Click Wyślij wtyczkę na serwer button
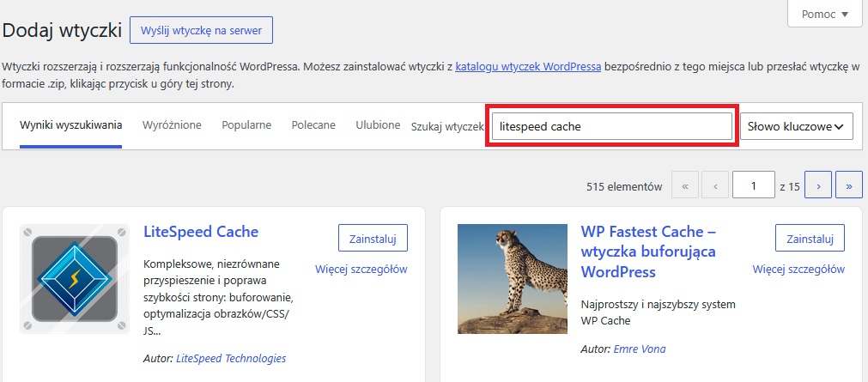868x382 pixels. [x=201, y=30]
